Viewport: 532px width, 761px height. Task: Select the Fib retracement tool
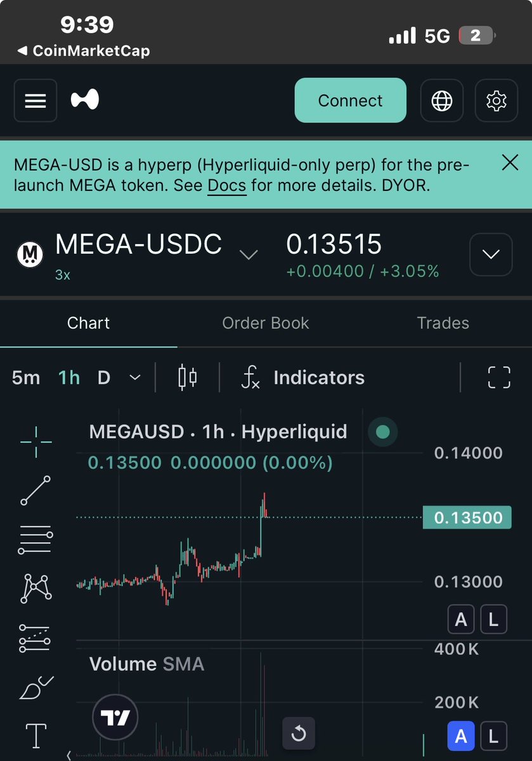click(x=36, y=540)
